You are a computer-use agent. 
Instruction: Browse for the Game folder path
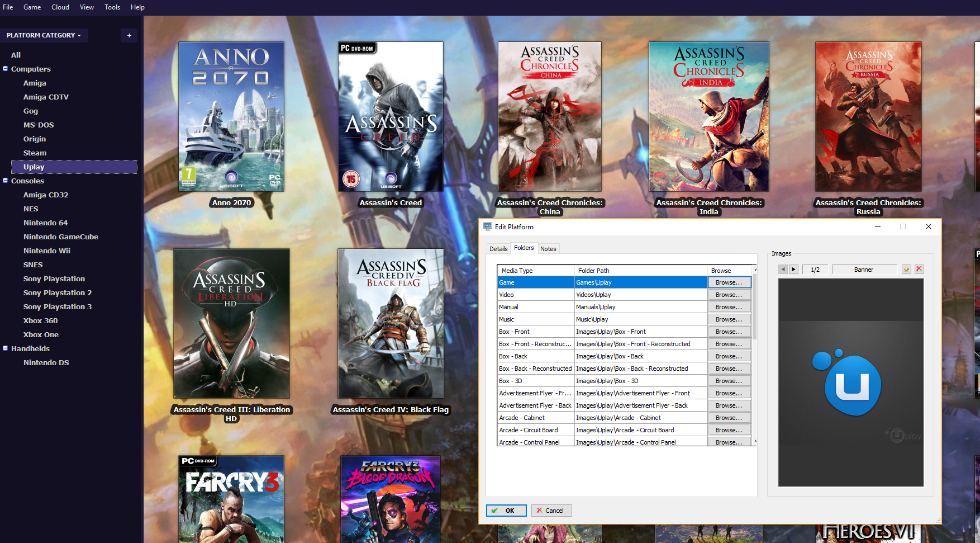[x=729, y=282]
